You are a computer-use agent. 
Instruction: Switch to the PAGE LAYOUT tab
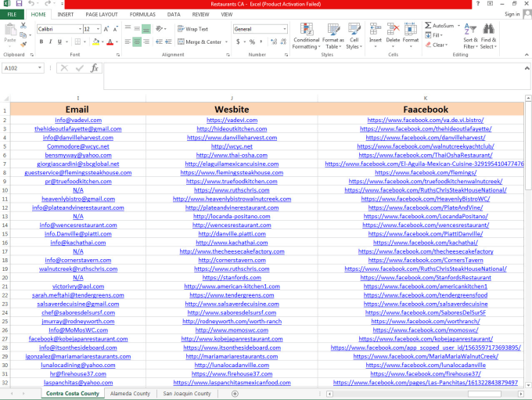(x=102, y=14)
